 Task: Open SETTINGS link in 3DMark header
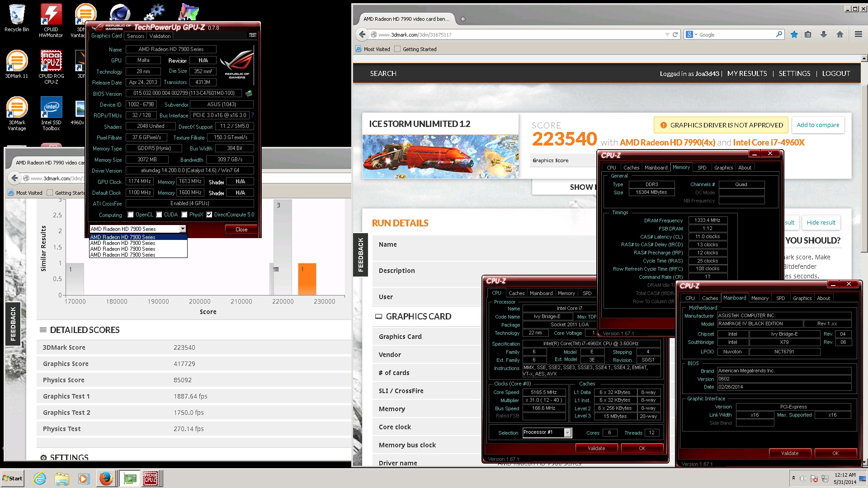tap(794, 73)
